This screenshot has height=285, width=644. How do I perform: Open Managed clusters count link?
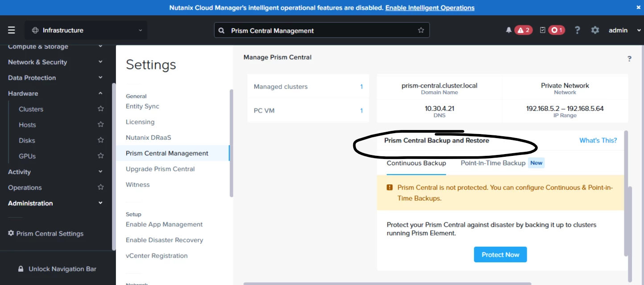tap(361, 87)
